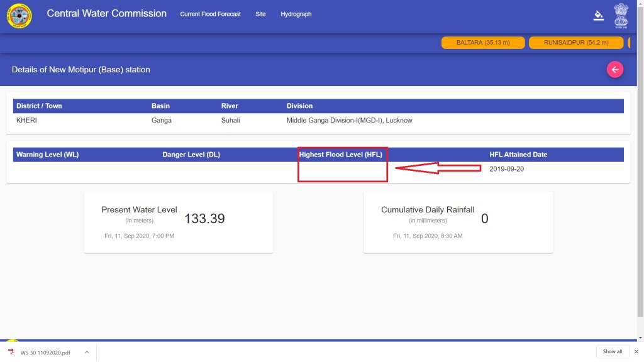This screenshot has width=644, height=362.
Task: Click the Highest Flood Level (HFL) column header
Action: coord(340,155)
